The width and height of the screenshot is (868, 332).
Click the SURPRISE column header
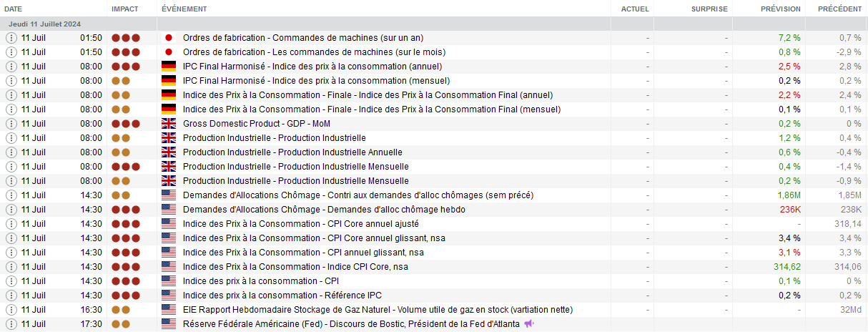[x=709, y=9]
